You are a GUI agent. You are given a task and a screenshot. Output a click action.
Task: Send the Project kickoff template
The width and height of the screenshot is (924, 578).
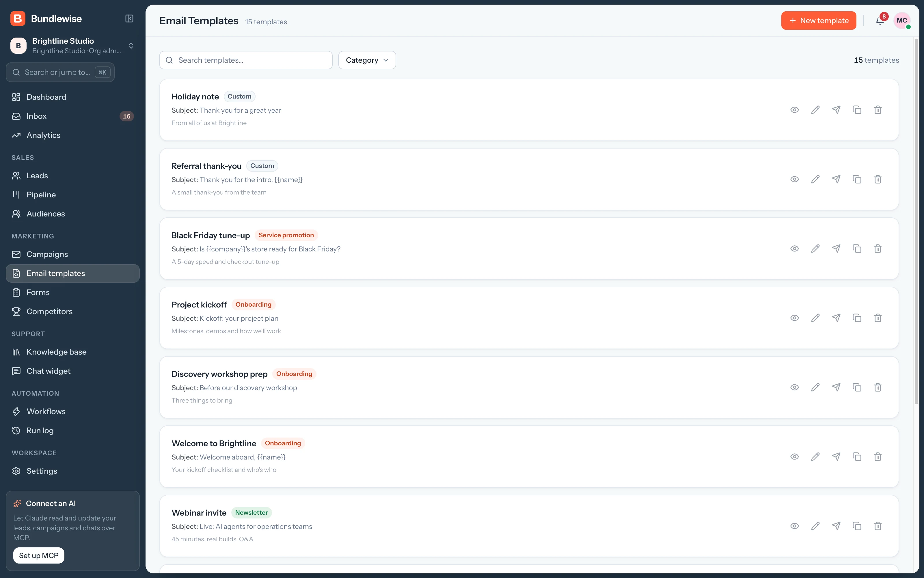click(836, 318)
